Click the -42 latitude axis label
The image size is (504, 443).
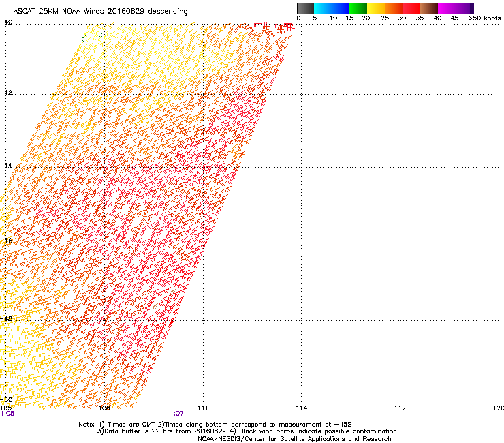[x=6, y=93]
